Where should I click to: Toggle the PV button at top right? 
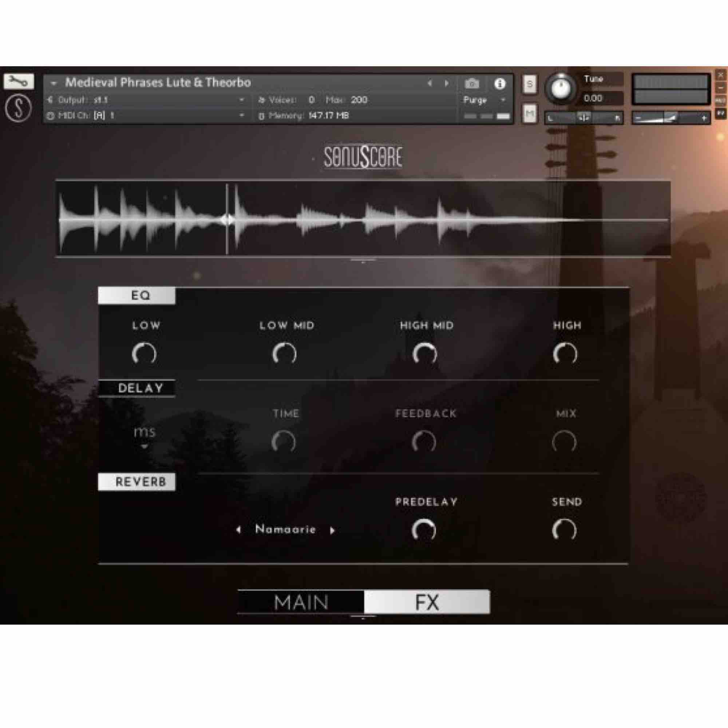(x=720, y=113)
